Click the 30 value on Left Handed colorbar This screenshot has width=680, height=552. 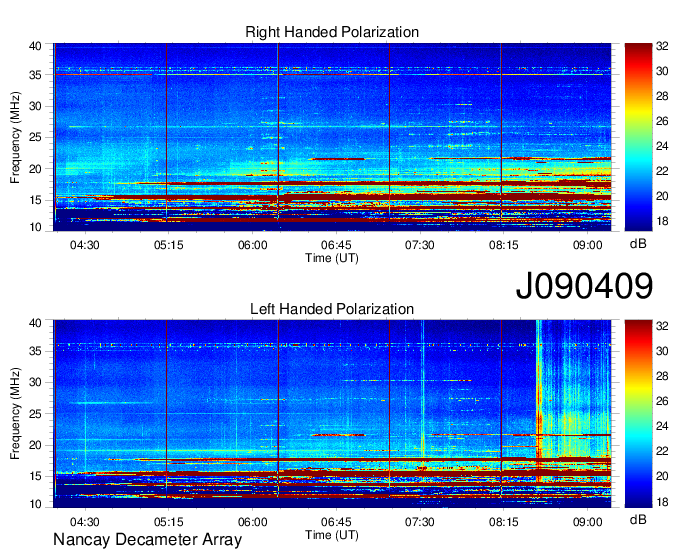tap(662, 351)
